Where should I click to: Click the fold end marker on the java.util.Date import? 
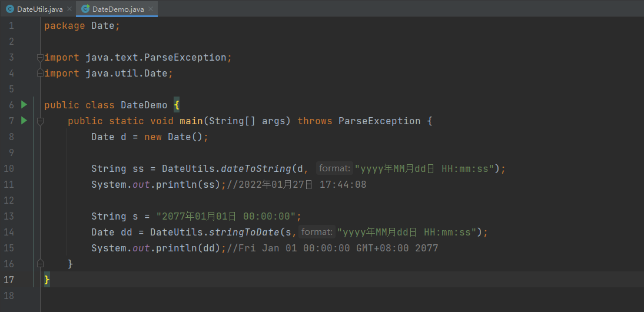point(40,74)
